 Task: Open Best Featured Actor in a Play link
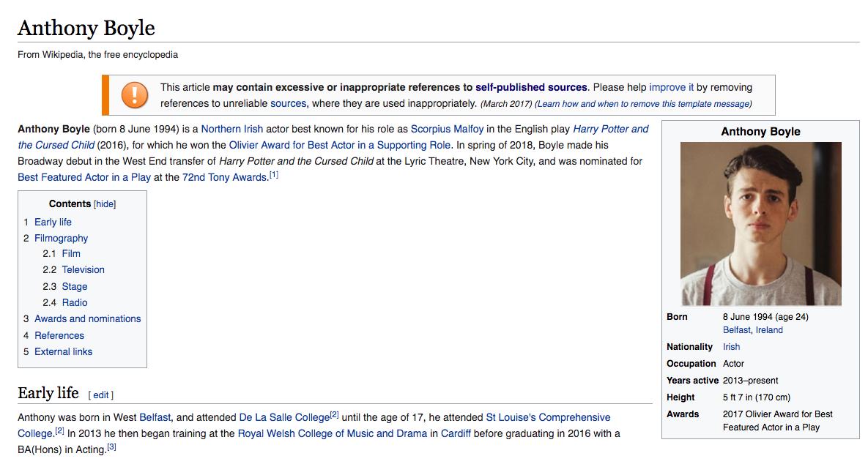(84, 177)
